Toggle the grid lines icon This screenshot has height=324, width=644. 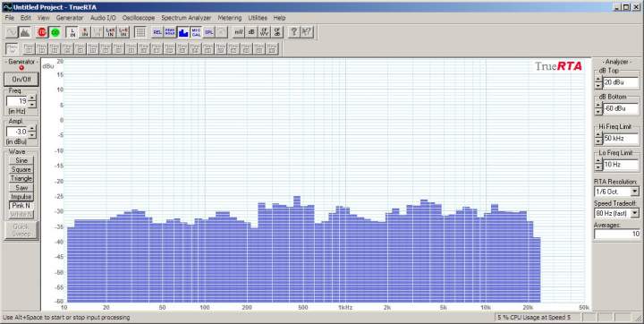click(x=140, y=32)
